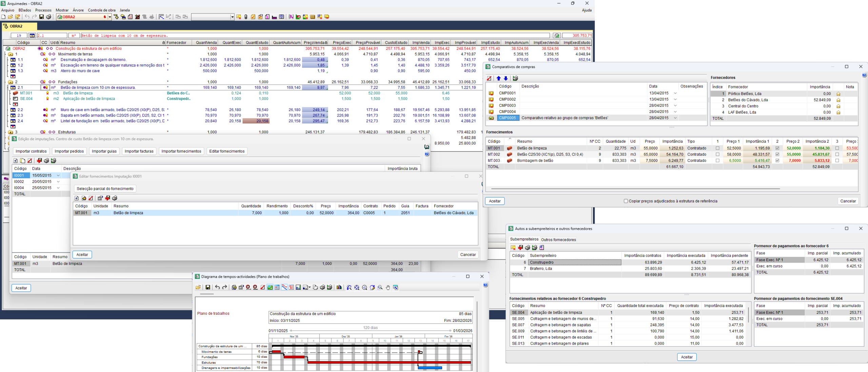The width and height of the screenshot is (868, 372).
Task: Switch to Outros fornecedores tab
Action: click(x=558, y=240)
